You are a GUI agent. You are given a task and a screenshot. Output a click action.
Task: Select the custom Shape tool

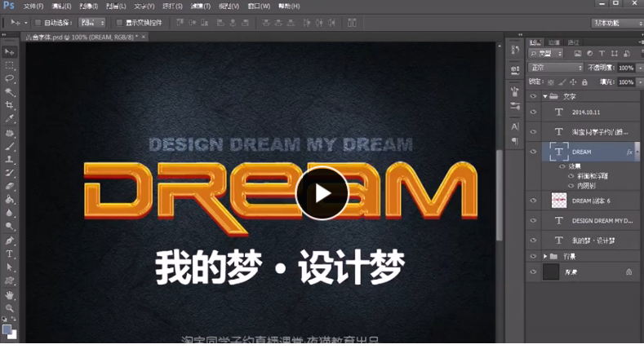(9, 280)
